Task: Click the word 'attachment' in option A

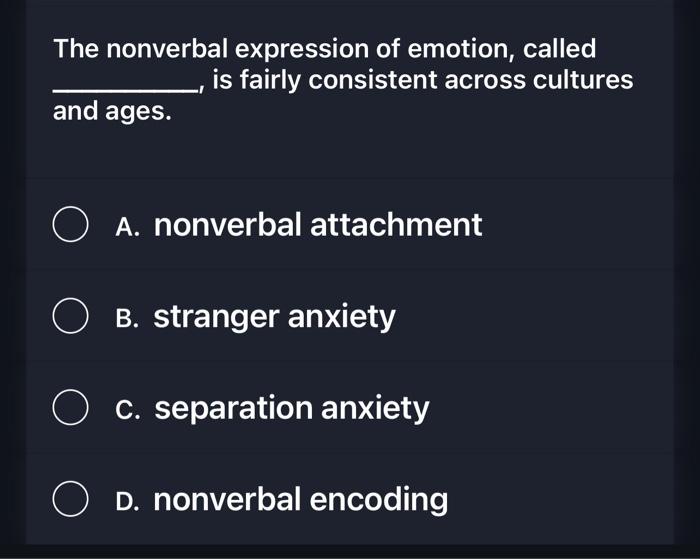Action: tap(396, 224)
